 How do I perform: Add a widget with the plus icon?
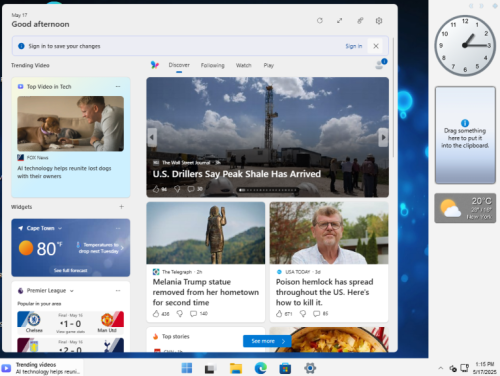pyautogui.click(x=121, y=207)
